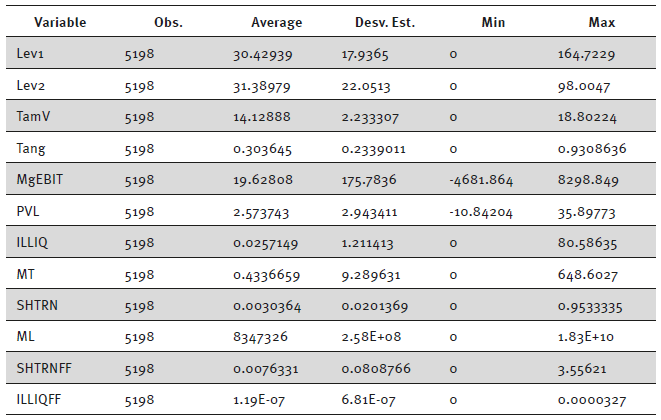This screenshot has height=420, width=661.
Task: Select the MgEBIT minimum value -4681.864
Action: coord(482,181)
